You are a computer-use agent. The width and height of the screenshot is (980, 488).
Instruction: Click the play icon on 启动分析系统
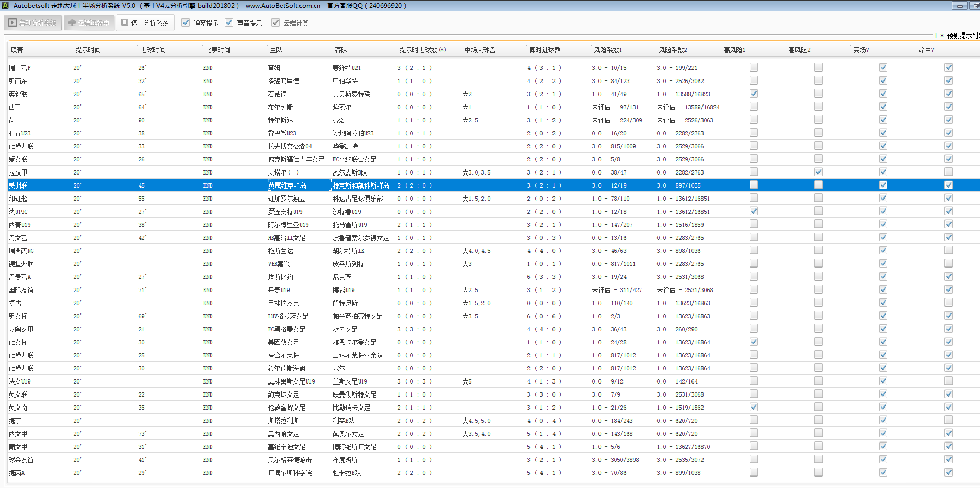pyautogui.click(x=13, y=23)
